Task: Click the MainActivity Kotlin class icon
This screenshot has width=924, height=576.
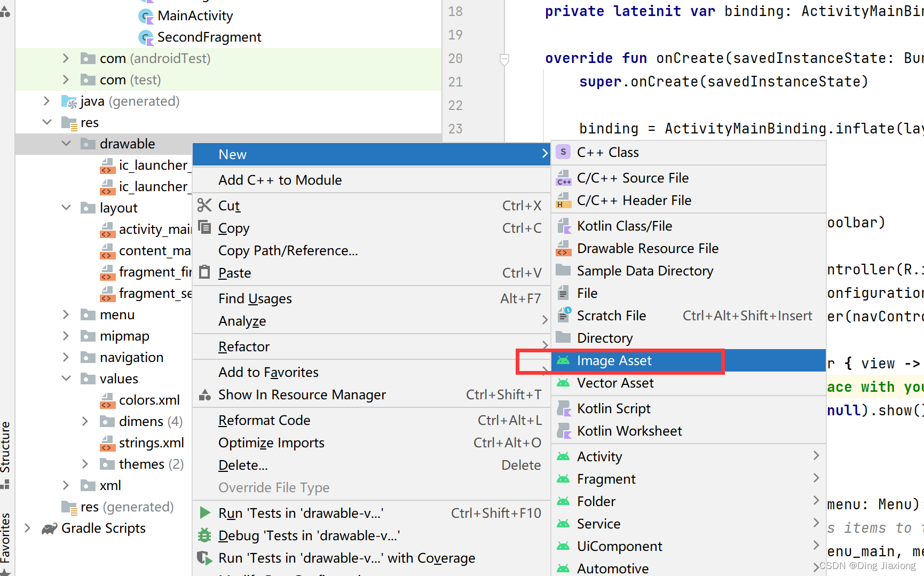Action: [146, 16]
